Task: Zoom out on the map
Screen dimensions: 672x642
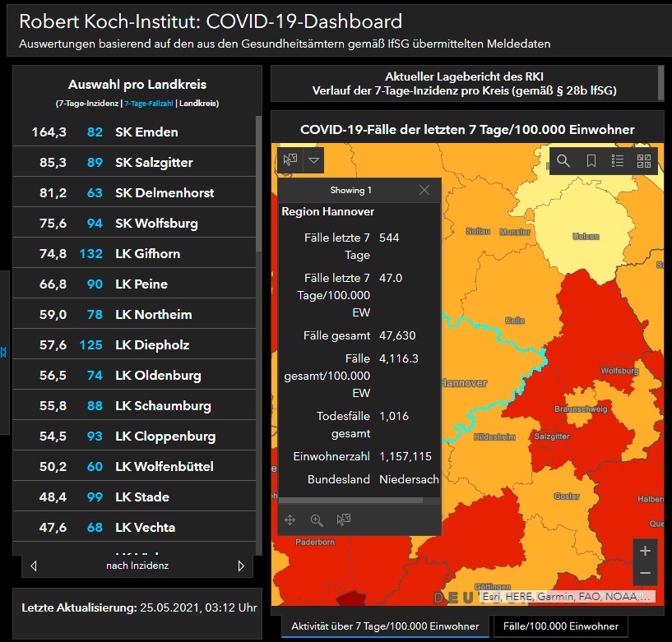Action: click(x=645, y=574)
